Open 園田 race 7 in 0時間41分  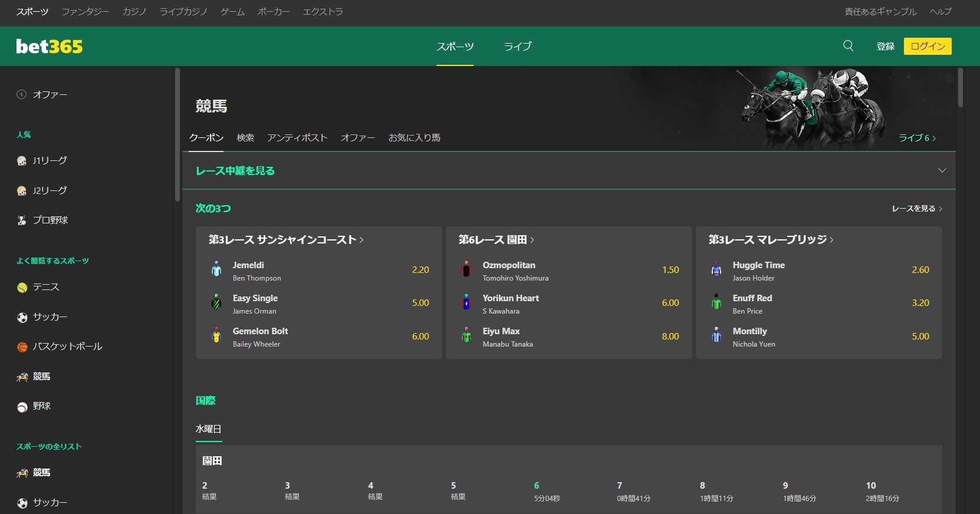(x=633, y=492)
